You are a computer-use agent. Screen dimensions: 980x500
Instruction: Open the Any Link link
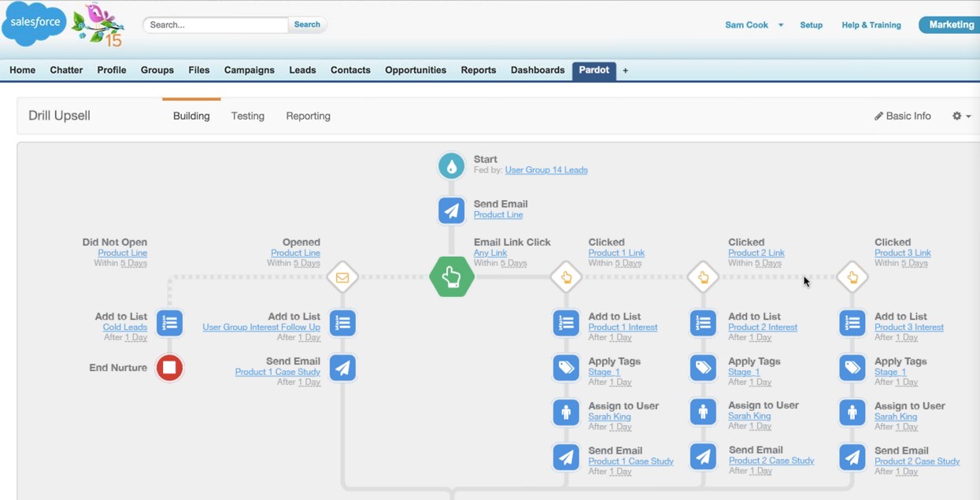click(490, 253)
